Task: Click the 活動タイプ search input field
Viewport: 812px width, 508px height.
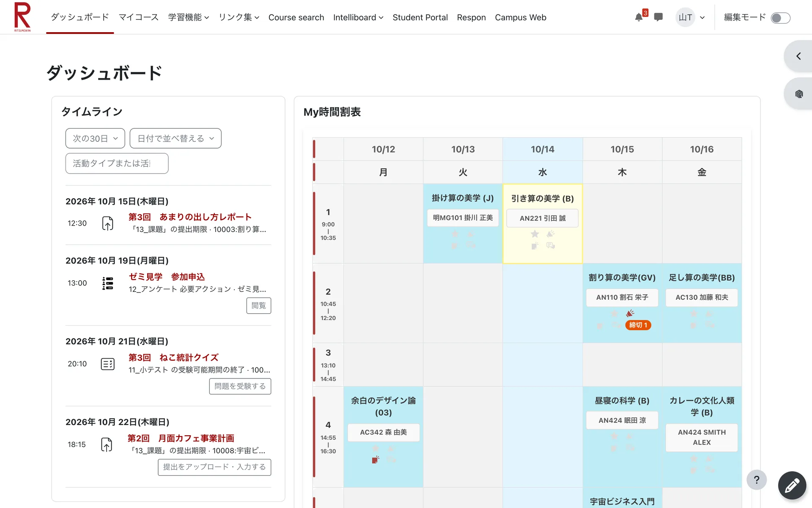Action: (x=117, y=163)
